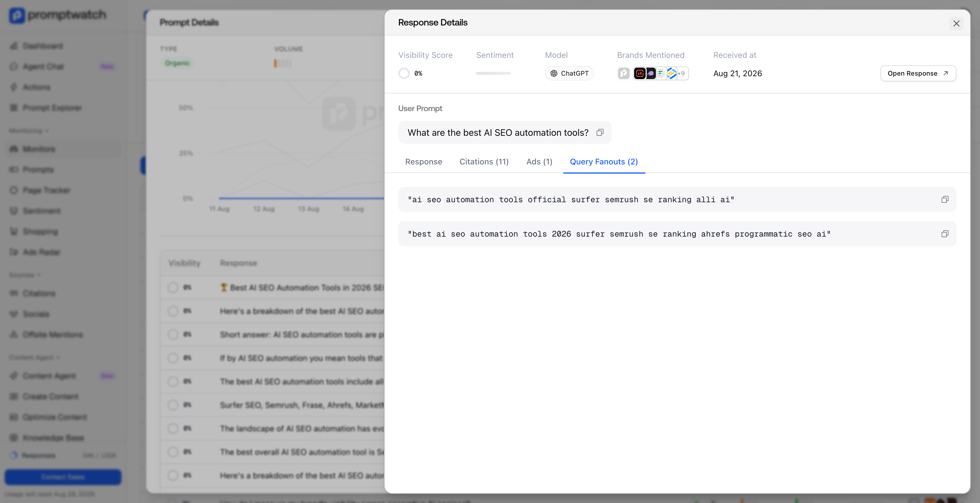Click the dark purple brand icon in Brands Mentioned
The width and height of the screenshot is (980, 503).
(x=650, y=73)
